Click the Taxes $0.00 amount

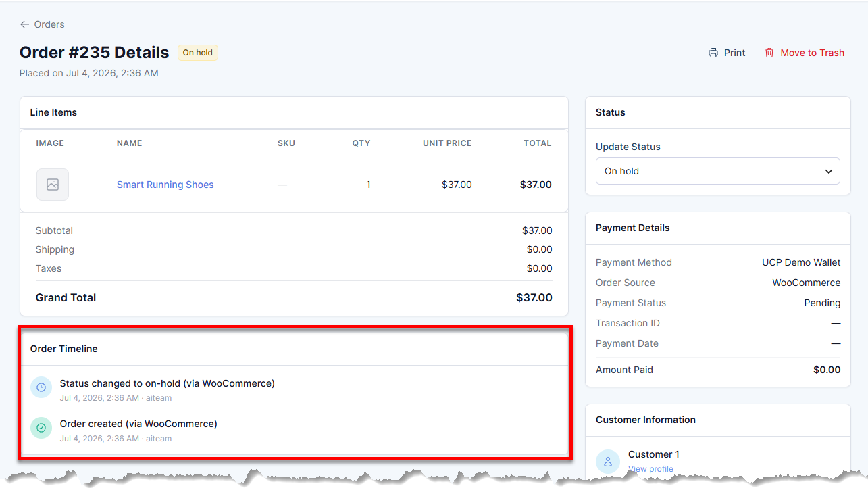point(540,268)
